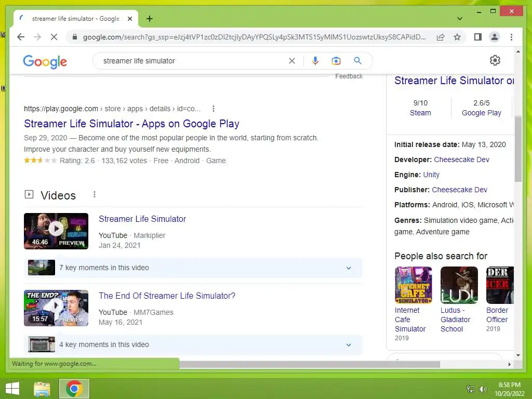The width and height of the screenshot is (532, 399).
Task: Play the Markiplier video thumbnail
Action: tap(56, 231)
